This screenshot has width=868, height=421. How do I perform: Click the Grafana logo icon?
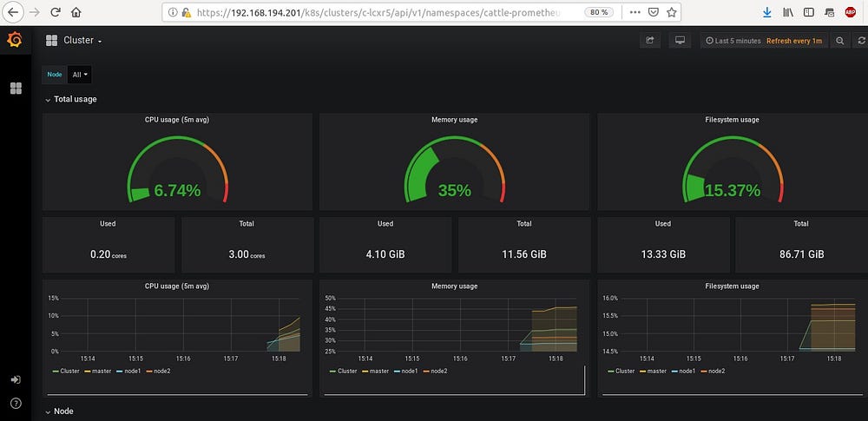pyautogui.click(x=15, y=40)
